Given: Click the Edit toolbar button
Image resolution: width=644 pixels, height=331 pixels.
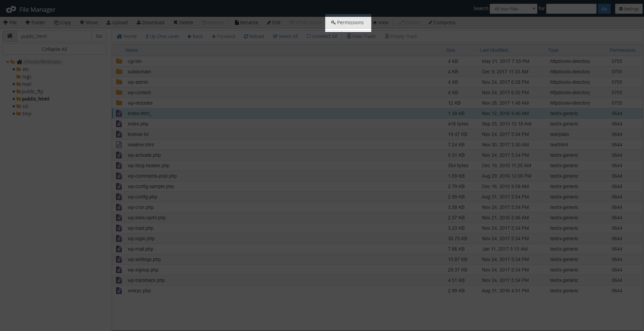Looking at the screenshot, I should [274, 23].
